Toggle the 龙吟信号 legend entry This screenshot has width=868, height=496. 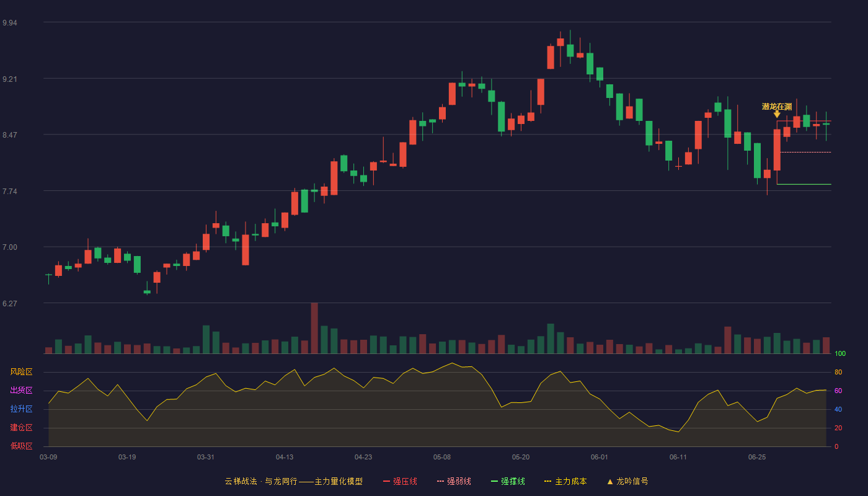click(627, 481)
